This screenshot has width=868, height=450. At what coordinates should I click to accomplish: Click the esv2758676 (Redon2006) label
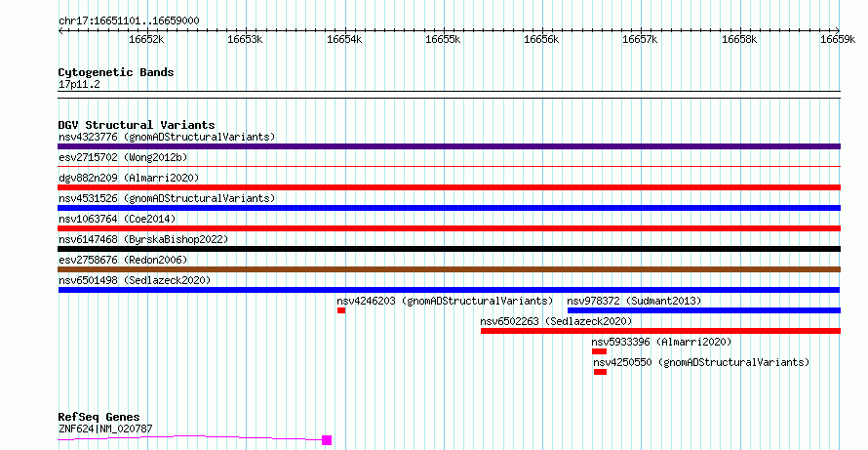click(x=123, y=260)
